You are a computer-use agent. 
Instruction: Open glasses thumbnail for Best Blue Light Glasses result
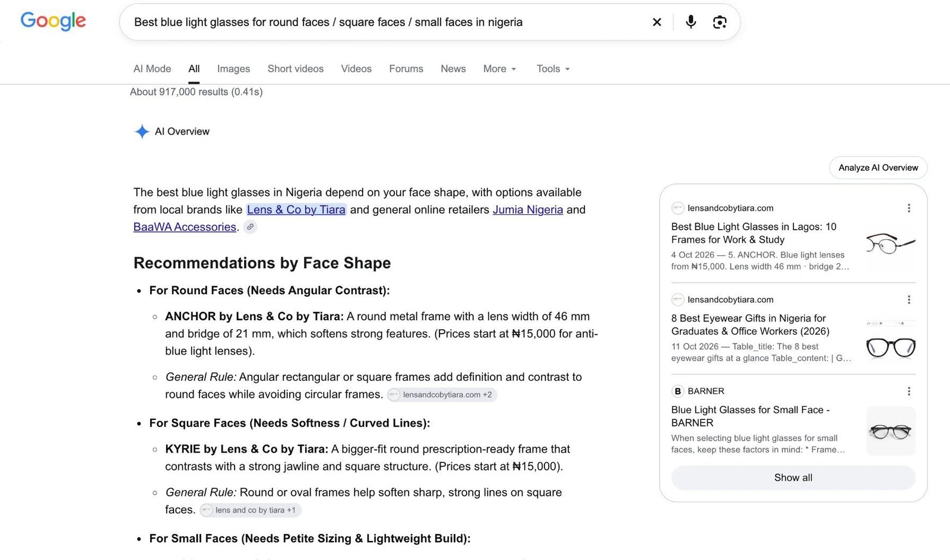click(891, 243)
